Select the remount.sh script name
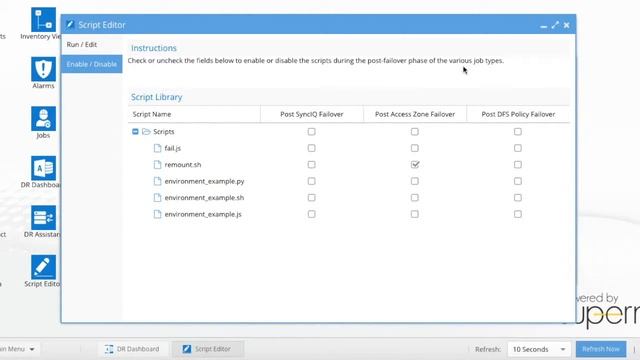Image resolution: width=640 pixels, height=360 pixels. point(183,165)
